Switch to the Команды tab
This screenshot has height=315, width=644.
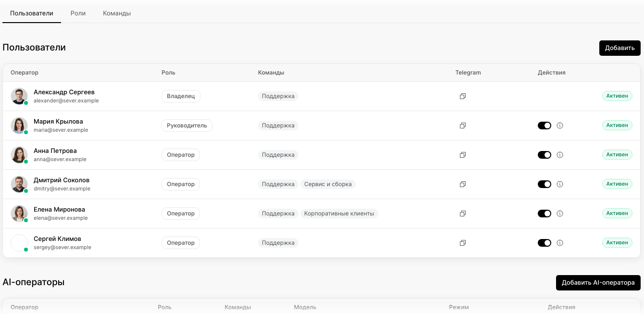(x=117, y=13)
